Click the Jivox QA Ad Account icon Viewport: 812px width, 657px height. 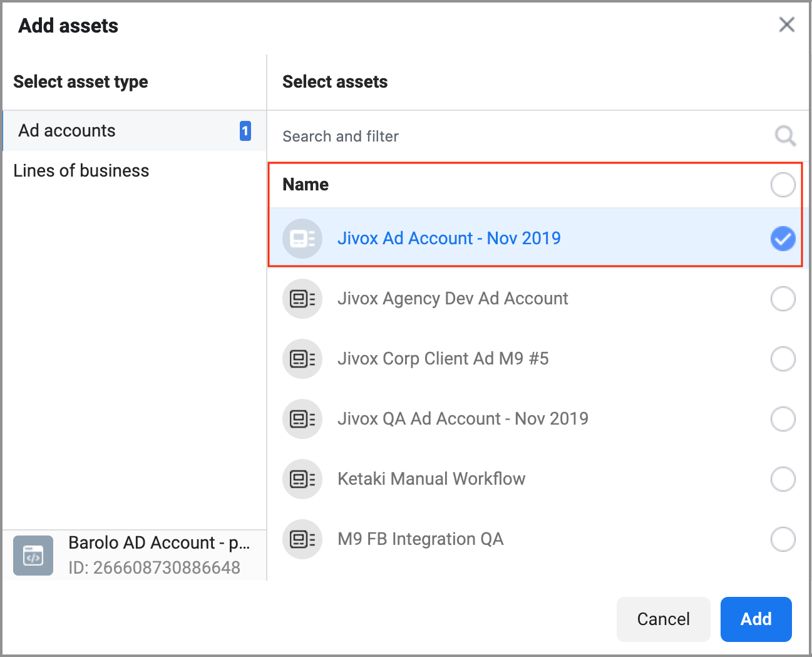pos(302,419)
